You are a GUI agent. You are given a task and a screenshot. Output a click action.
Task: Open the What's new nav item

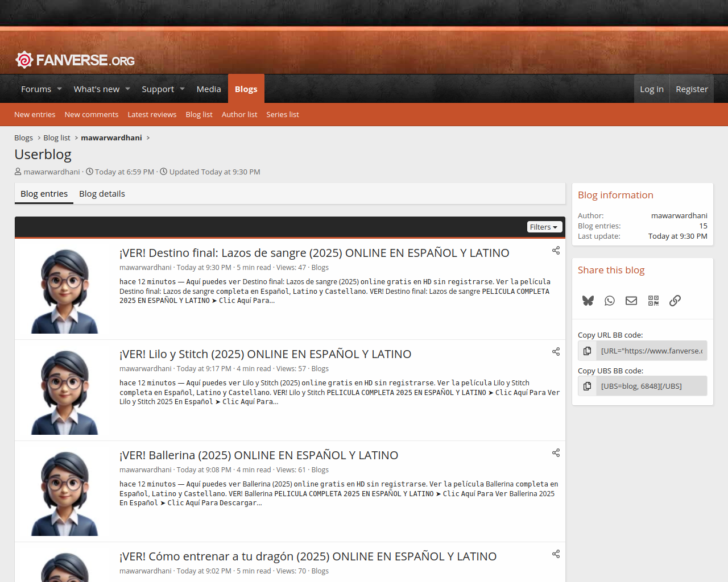tap(97, 89)
